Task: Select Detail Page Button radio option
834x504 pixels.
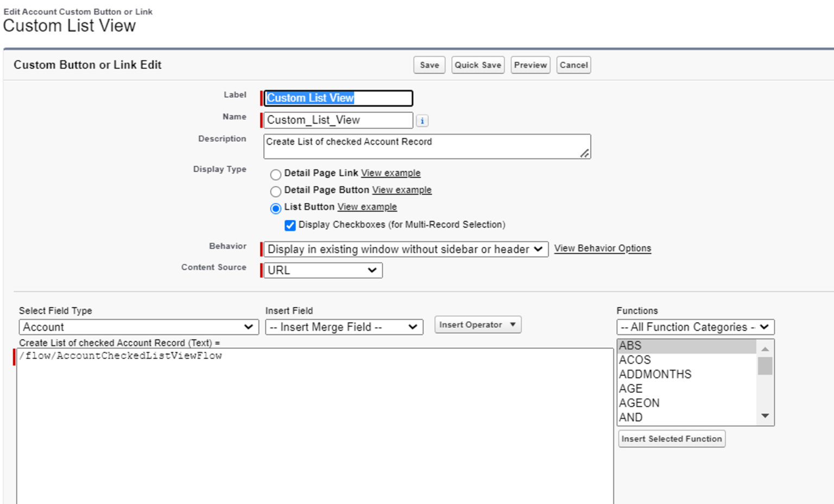Action: click(x=276, y=191)
